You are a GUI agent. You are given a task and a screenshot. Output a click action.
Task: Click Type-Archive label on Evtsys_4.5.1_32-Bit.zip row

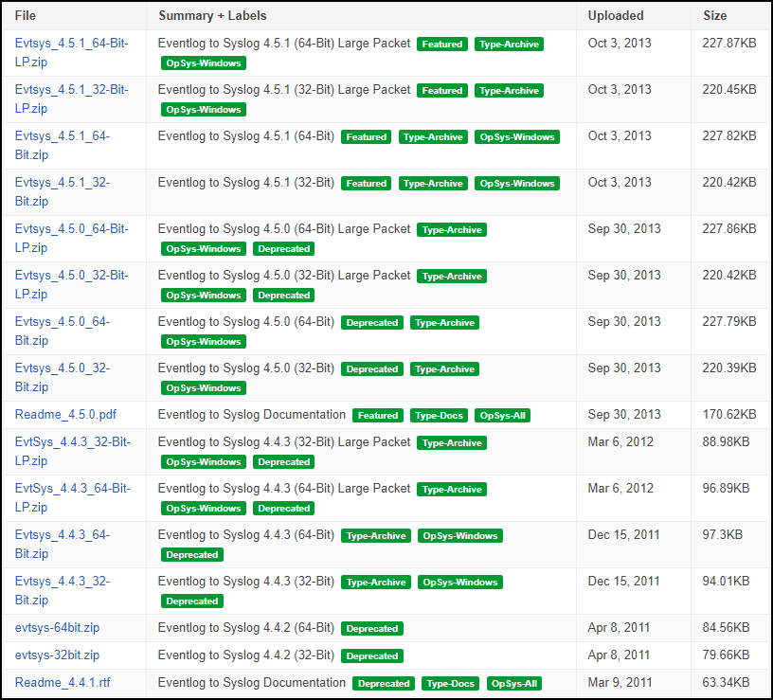point(433,184)
